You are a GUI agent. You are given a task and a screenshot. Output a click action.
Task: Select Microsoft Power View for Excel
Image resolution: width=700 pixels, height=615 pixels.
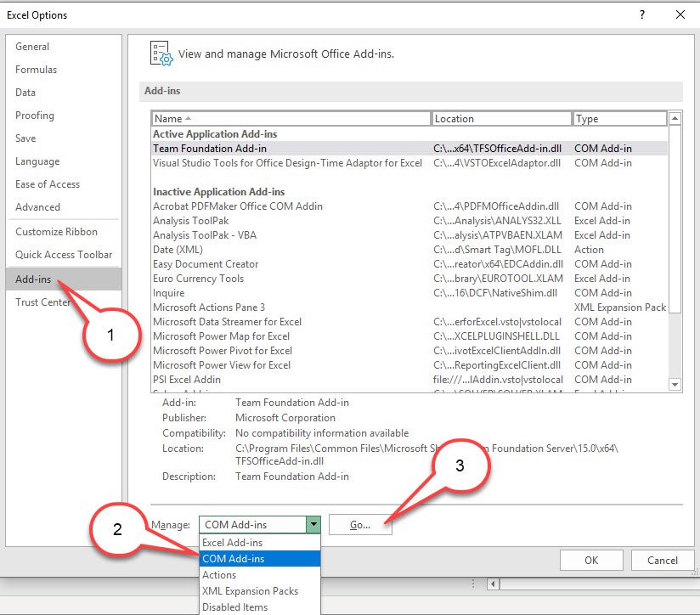(409, 365)
